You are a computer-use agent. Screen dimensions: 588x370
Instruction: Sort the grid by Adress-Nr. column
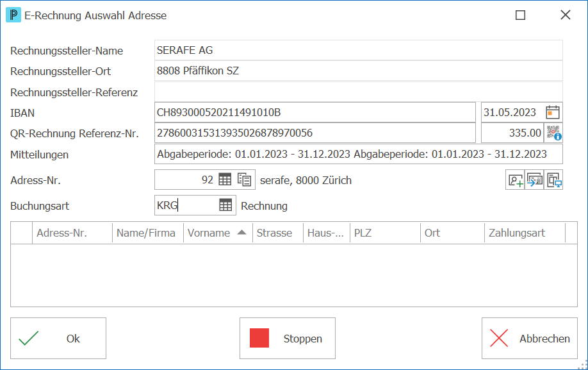click(x=72, y=233)
